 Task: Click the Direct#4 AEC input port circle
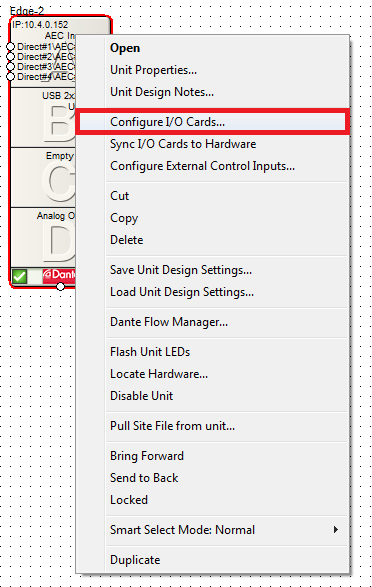tap(10, 76)
